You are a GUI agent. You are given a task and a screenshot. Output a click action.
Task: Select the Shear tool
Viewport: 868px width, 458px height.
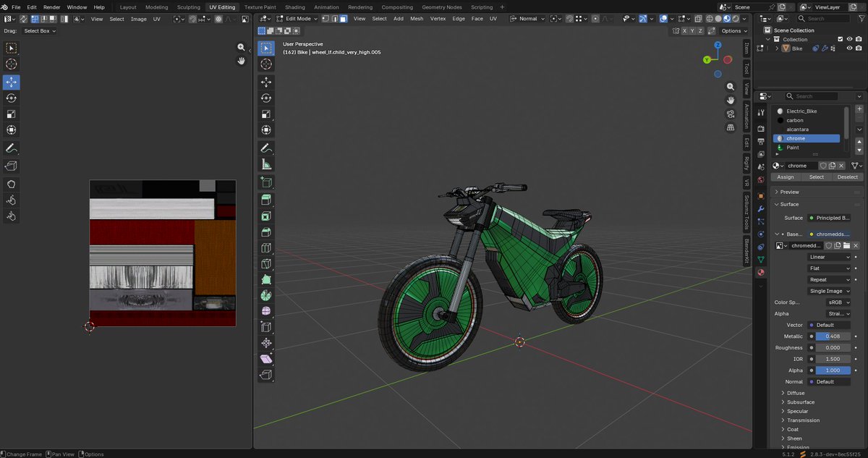265,359
